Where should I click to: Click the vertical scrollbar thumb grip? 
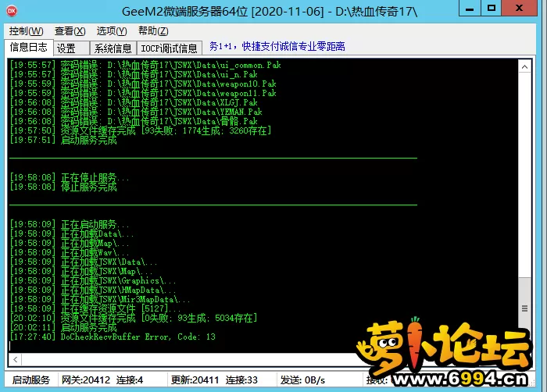[x=524, y=308]
